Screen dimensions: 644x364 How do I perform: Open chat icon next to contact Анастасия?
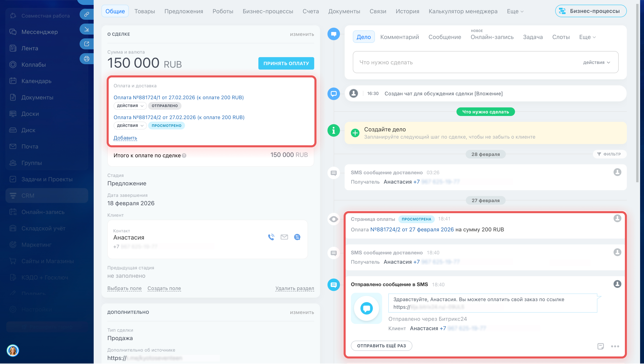(297, 237)
